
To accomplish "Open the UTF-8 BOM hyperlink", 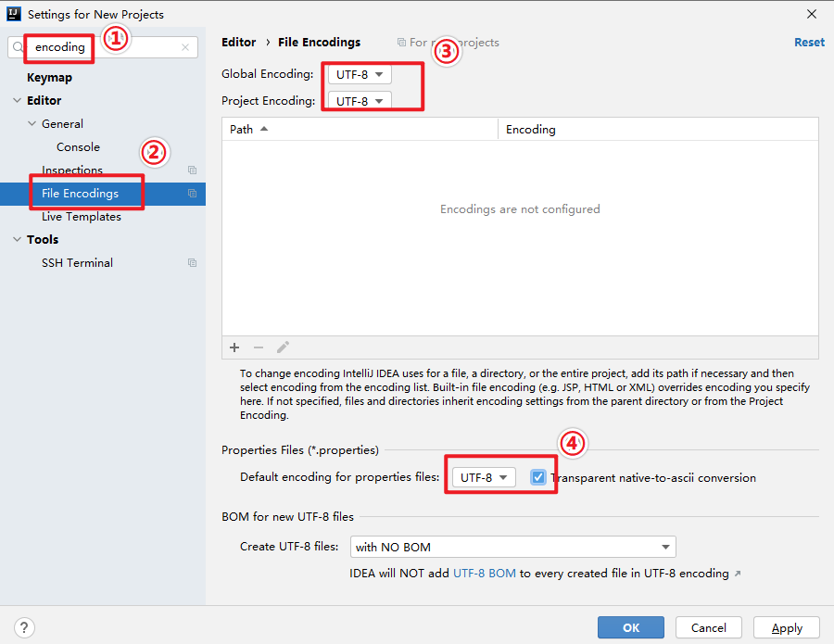I will (485, 574).
